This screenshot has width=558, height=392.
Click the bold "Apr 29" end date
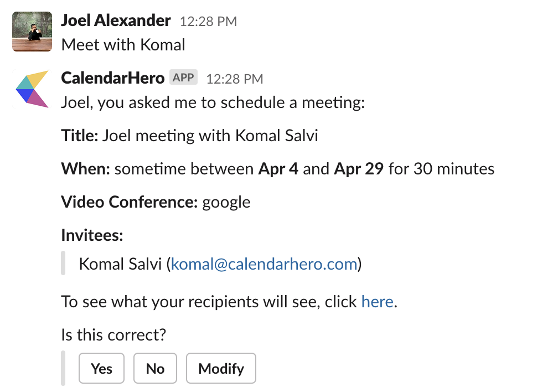pos(359,169)
